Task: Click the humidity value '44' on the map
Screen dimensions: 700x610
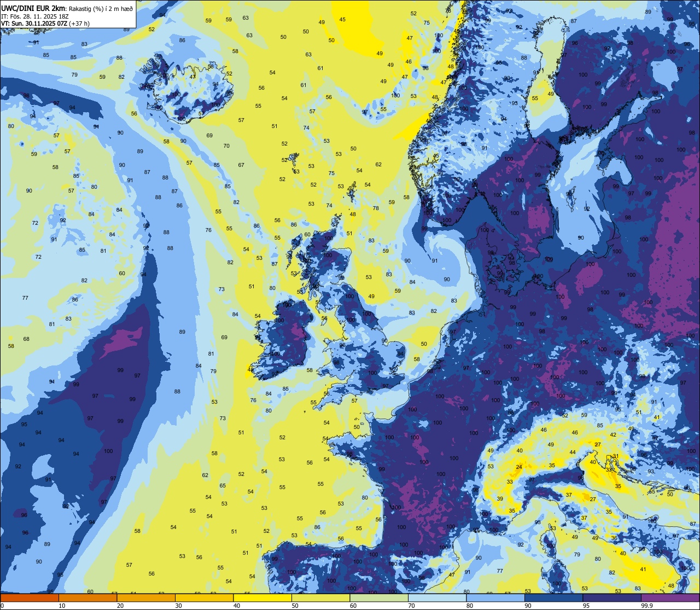Action: click(573, 452)
